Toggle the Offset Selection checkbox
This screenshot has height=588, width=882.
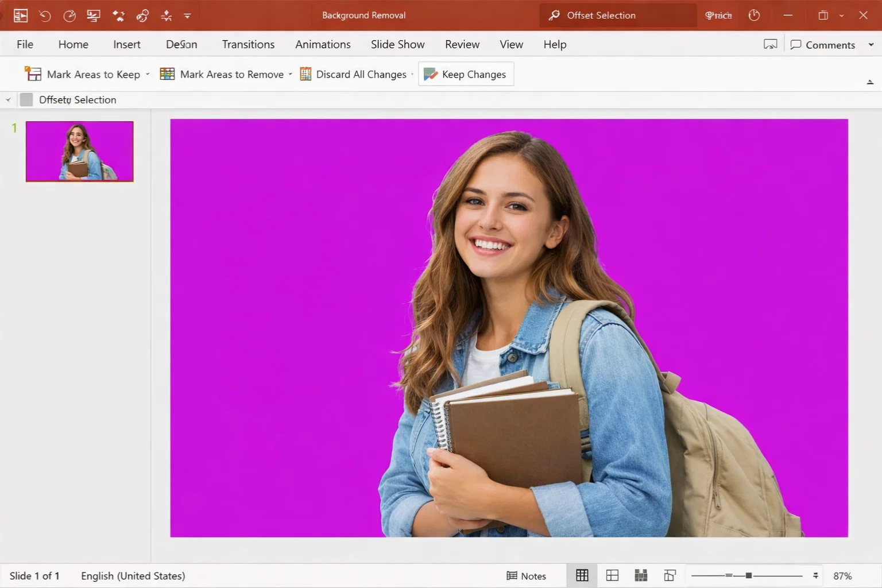[x=26, y=100]
